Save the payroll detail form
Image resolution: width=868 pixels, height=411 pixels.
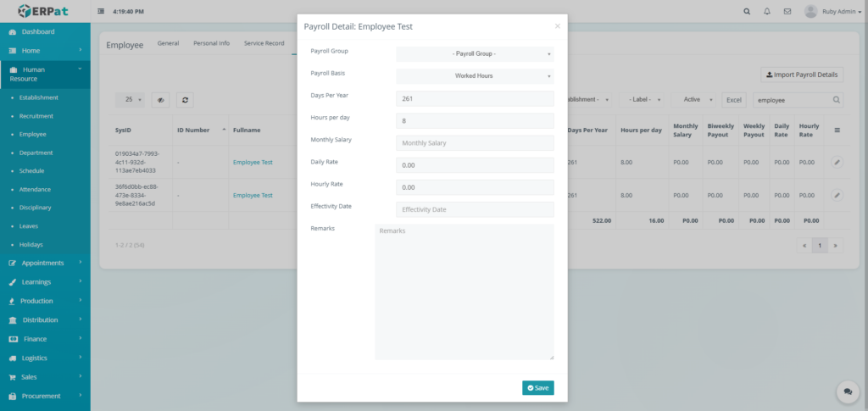(x=537, y=387)
